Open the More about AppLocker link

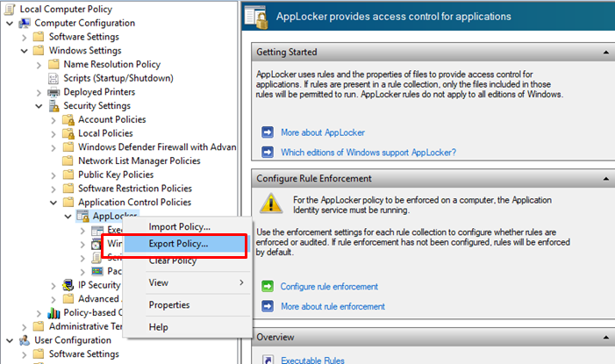(322, 132)
